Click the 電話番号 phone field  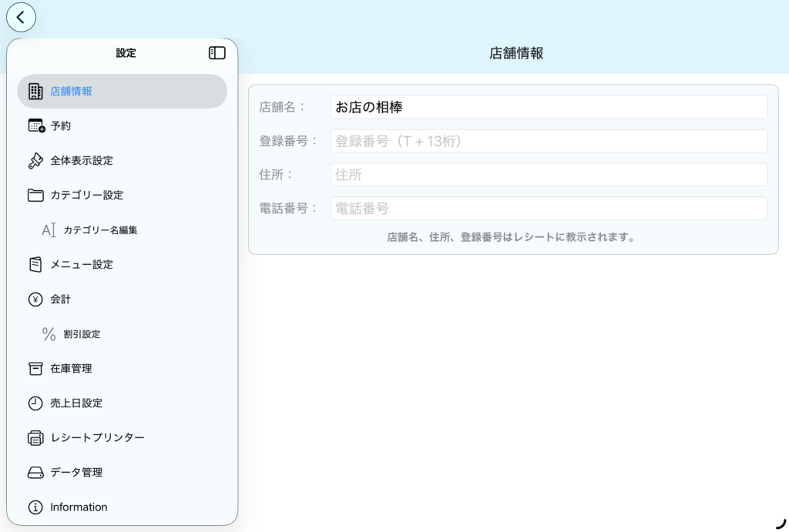549,209
